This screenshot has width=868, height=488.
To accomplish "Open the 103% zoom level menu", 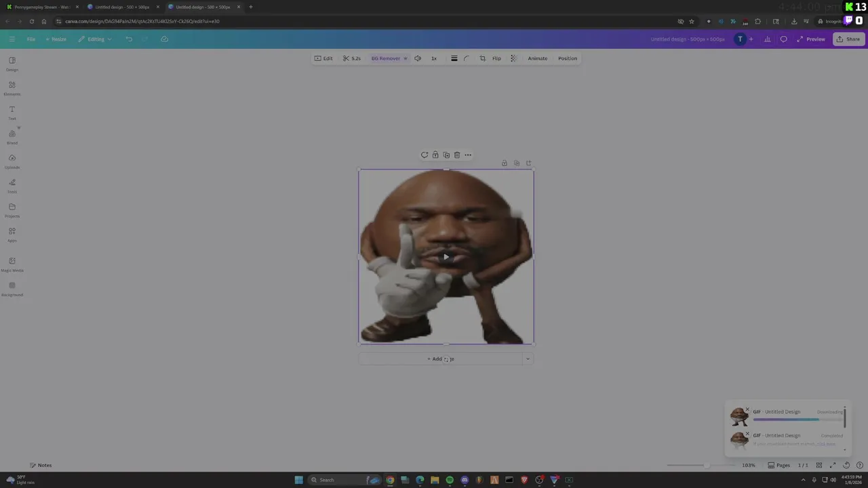I will 749,466.
